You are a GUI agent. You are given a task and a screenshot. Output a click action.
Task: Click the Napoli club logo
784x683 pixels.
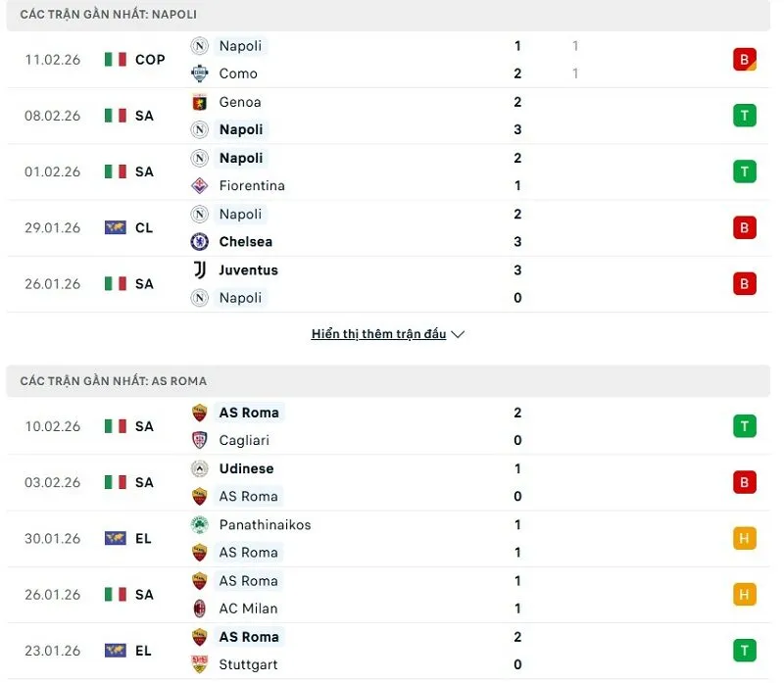click(198, 46)
